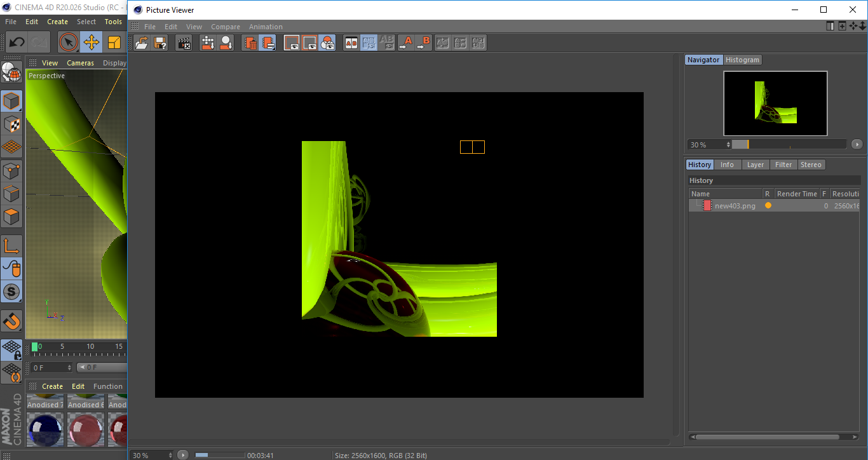Viewport: 868px width, 460px height.
Task: Select the Scale tool in Cinema 4D toolbar
Action: point(114,43)
